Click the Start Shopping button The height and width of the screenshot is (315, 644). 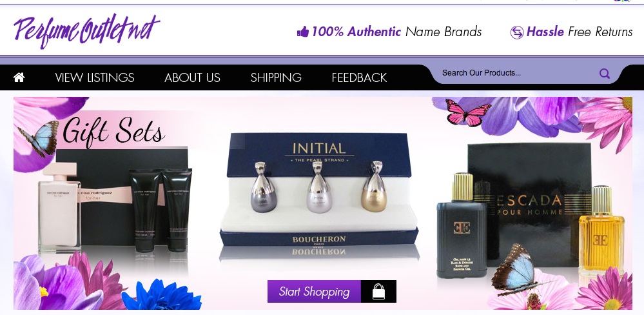pos(332,292)
